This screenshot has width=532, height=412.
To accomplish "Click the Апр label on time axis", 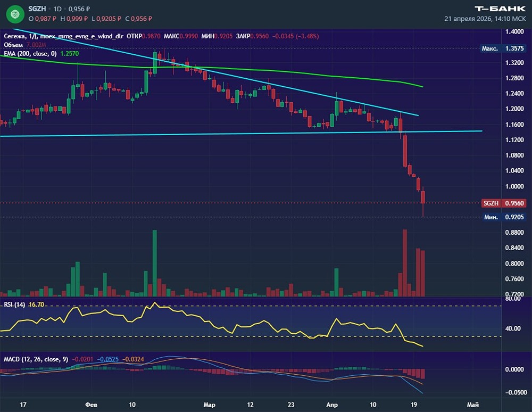I will point(332,405).
